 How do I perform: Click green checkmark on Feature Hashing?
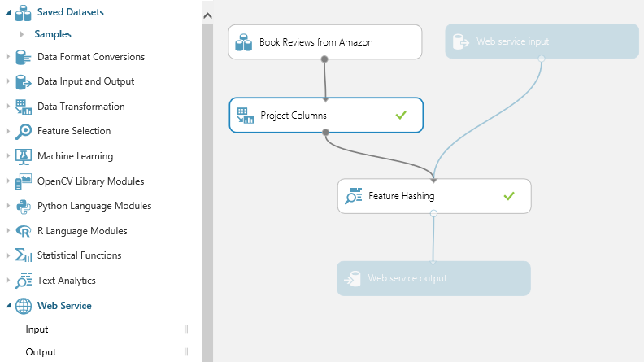point(509,196)
